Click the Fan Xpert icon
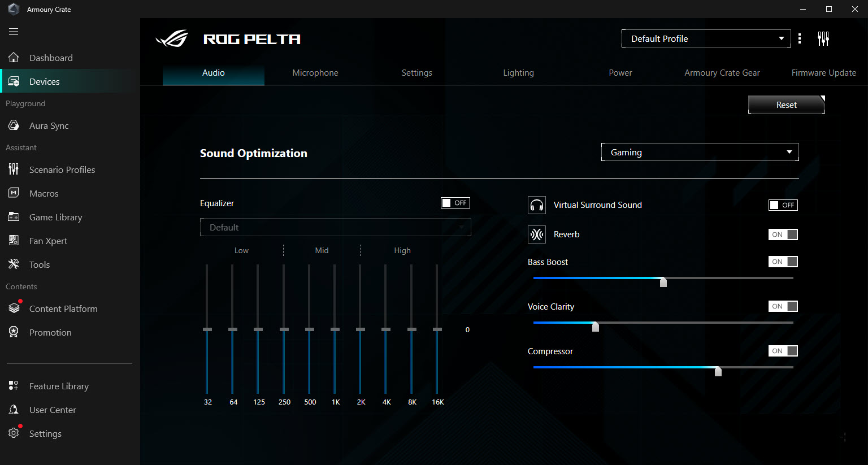 [x=14, y=241]
